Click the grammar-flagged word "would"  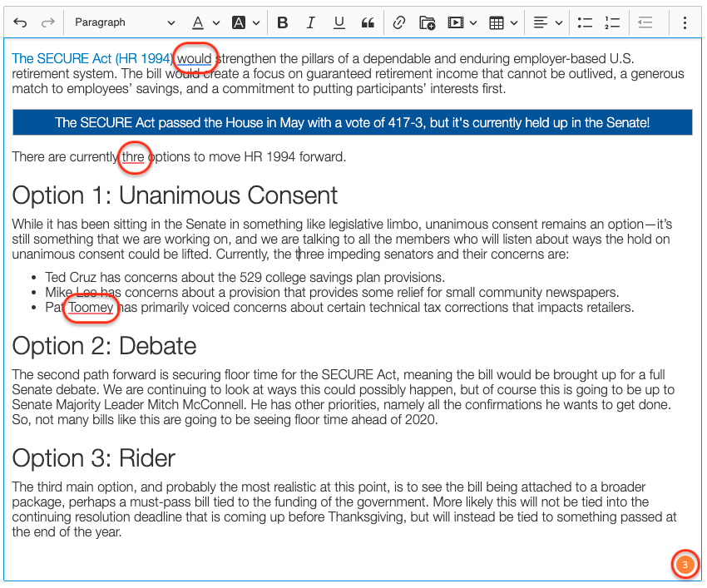[x=195, y=58]
